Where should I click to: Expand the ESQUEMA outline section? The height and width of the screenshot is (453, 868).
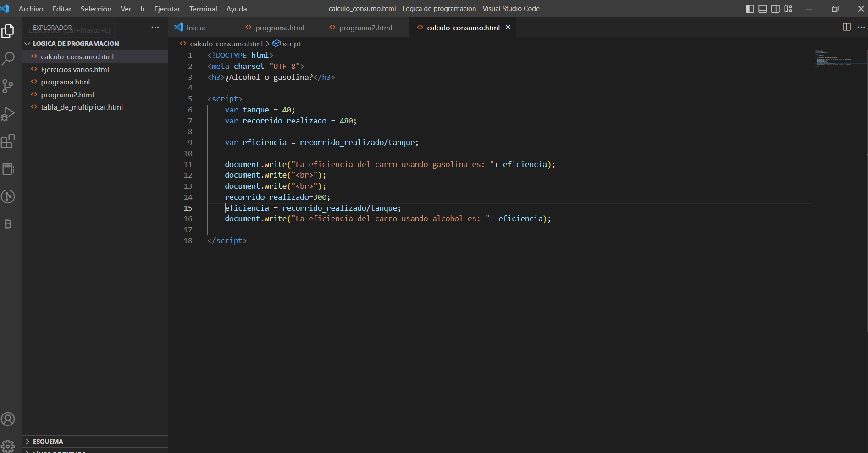[x=94, y=442]
